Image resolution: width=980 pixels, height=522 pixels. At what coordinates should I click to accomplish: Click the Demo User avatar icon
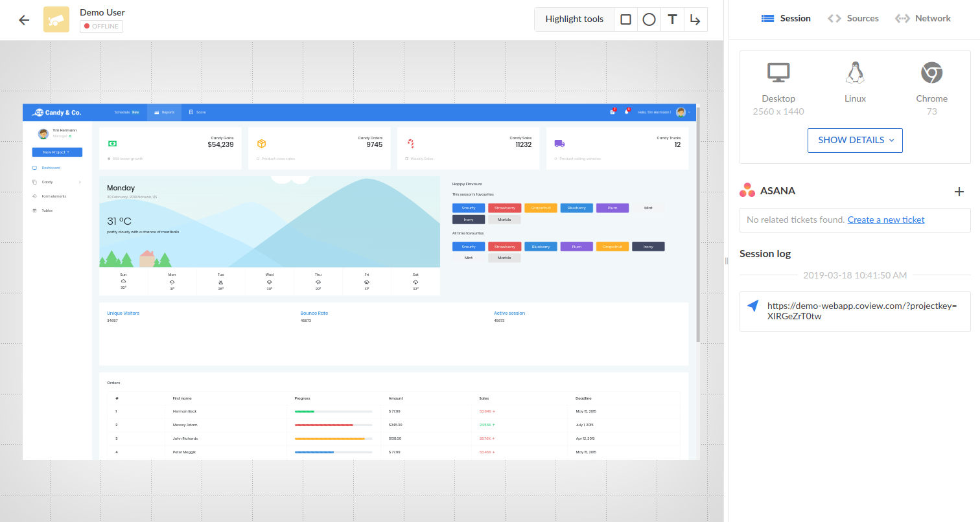(56, 19)
